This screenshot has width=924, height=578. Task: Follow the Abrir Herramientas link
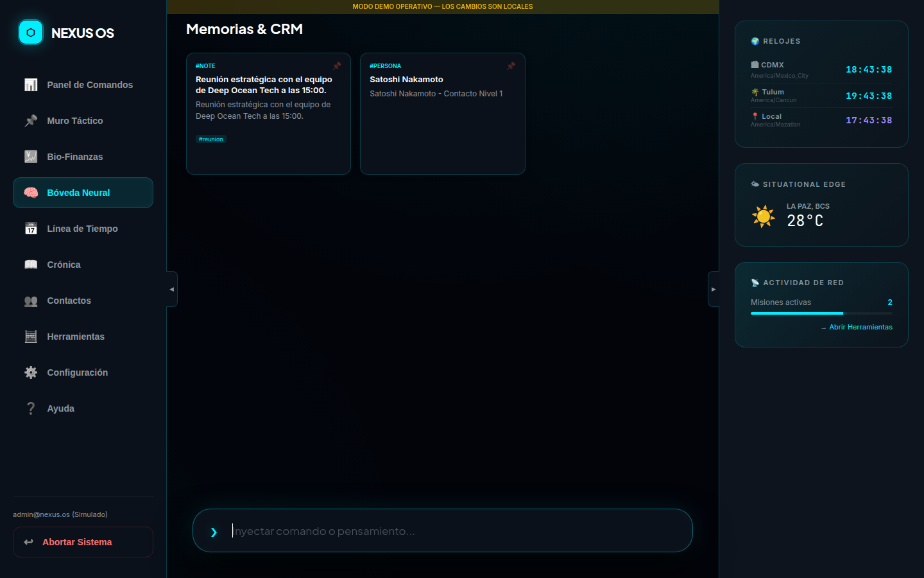pyautogui.click(x=860, y=327)
